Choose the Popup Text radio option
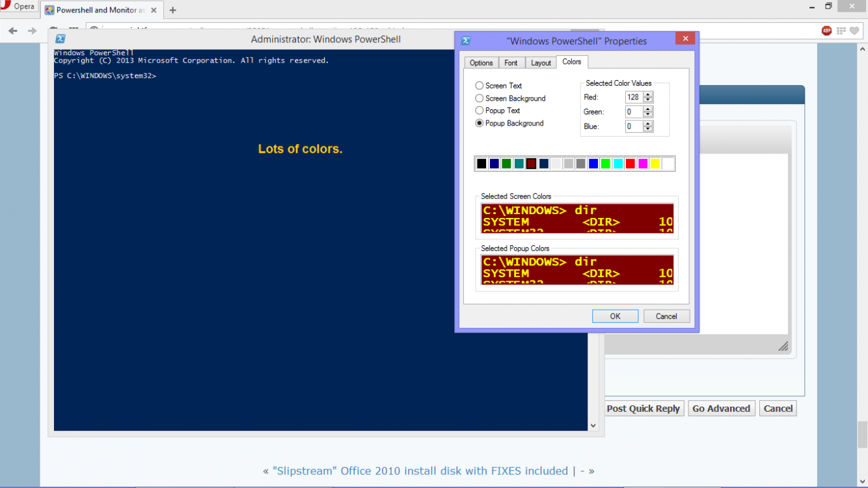The image size is (868, 488). [480, 111]
